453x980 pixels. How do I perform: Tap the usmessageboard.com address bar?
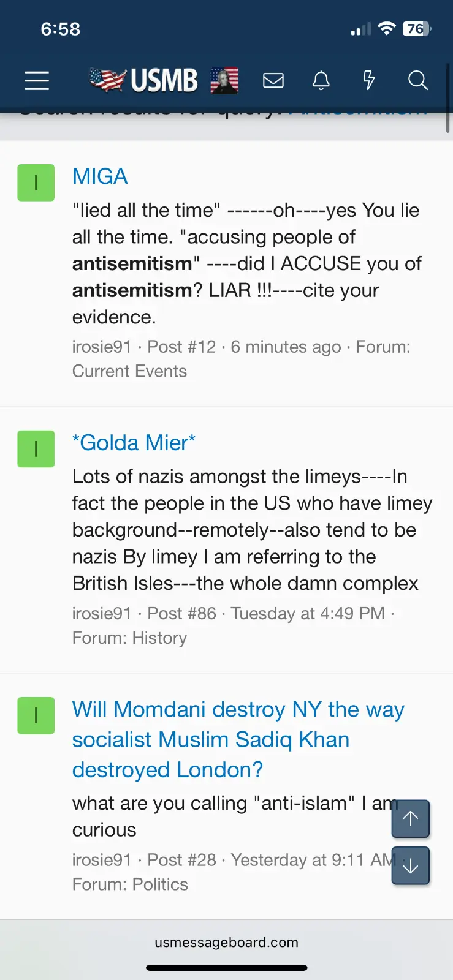226,942
